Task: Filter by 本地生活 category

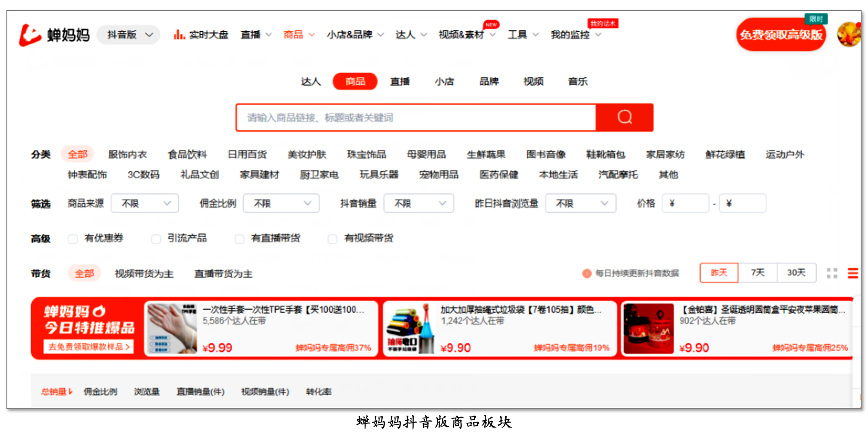Action: (558, 175)
